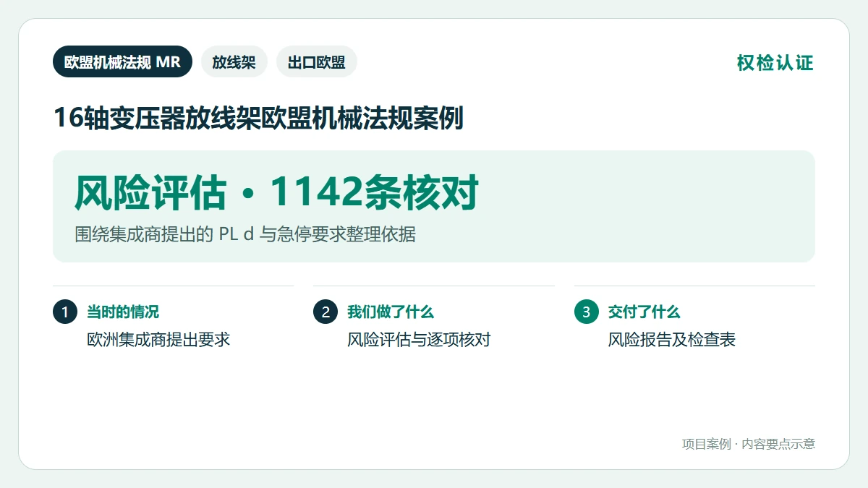
Task: Click the subtitle 围绕集成商提出的 PL d 与急停要求整理依据
Action: (245, 234)
